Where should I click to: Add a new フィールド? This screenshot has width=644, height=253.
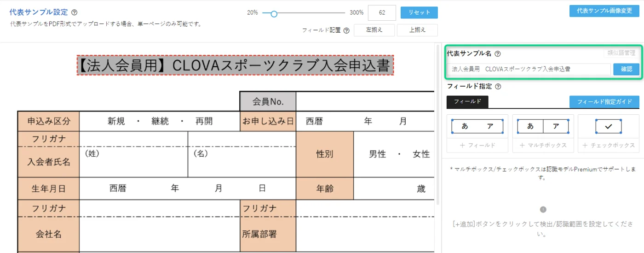point(477,145)
